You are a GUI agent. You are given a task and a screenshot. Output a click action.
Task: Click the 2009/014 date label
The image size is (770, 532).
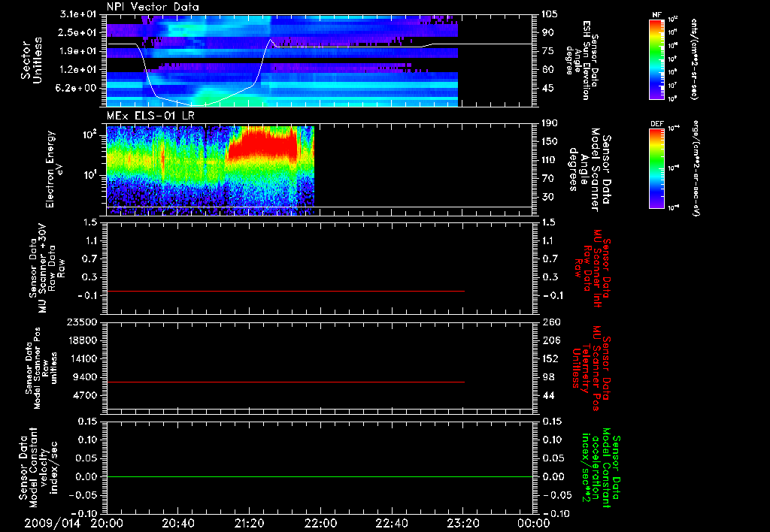(x=50, y=523)
